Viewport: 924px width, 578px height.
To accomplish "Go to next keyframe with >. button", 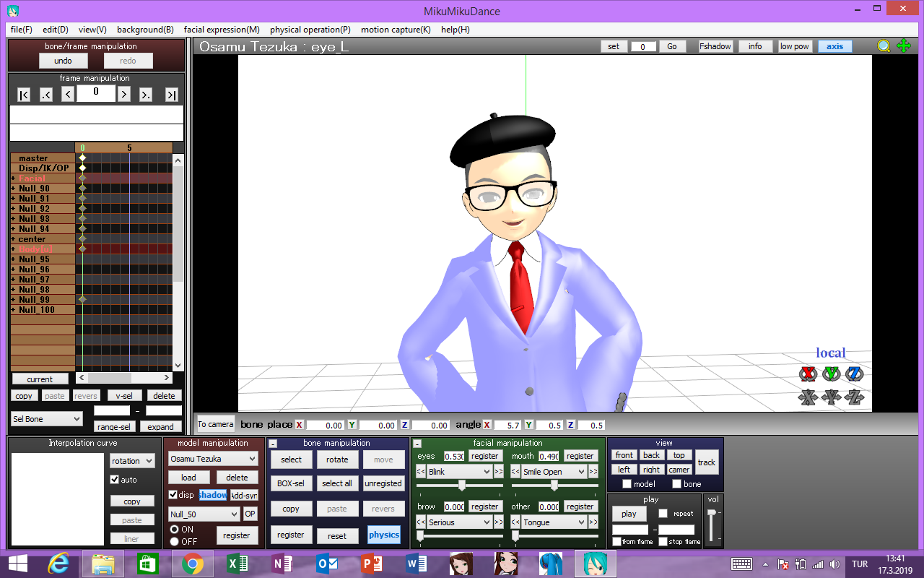I will pyautogui.click(x=146, y=95).
